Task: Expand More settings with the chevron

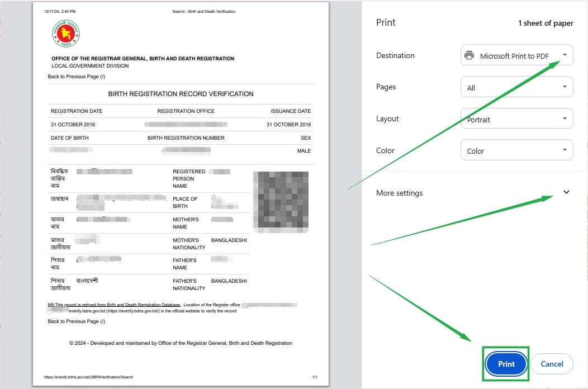Action: (x=566, y=192)
